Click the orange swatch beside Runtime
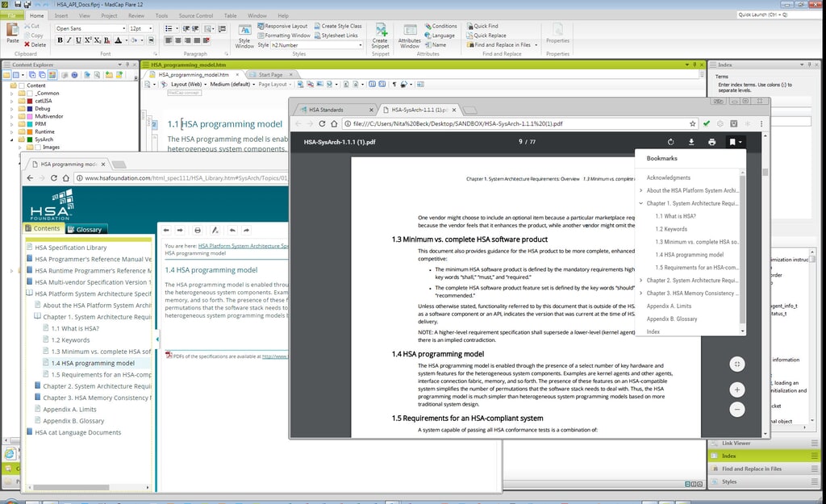This screenshot has height=504, width=826. [x=30, y=131]
